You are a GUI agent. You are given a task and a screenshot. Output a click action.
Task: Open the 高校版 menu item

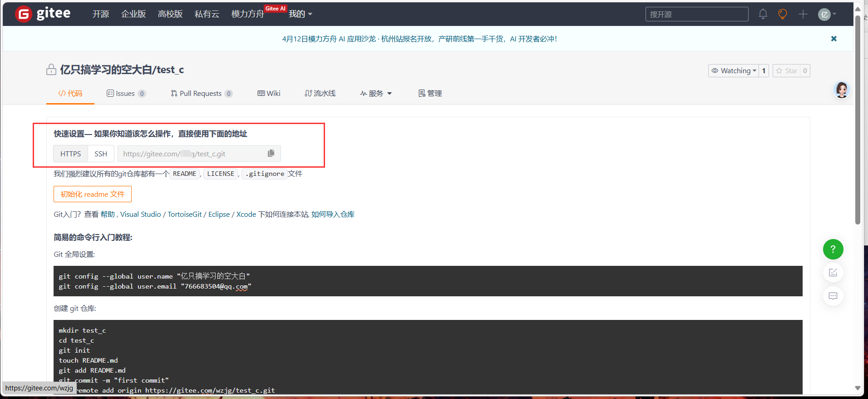tap(170, 14)
